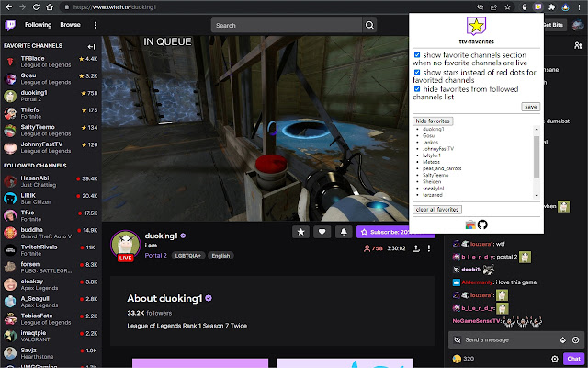Image resolution: width=588 pixels, height=368 pixels.
Task: Open imaqtpie VALORANT channel
Action: [51, 336]
